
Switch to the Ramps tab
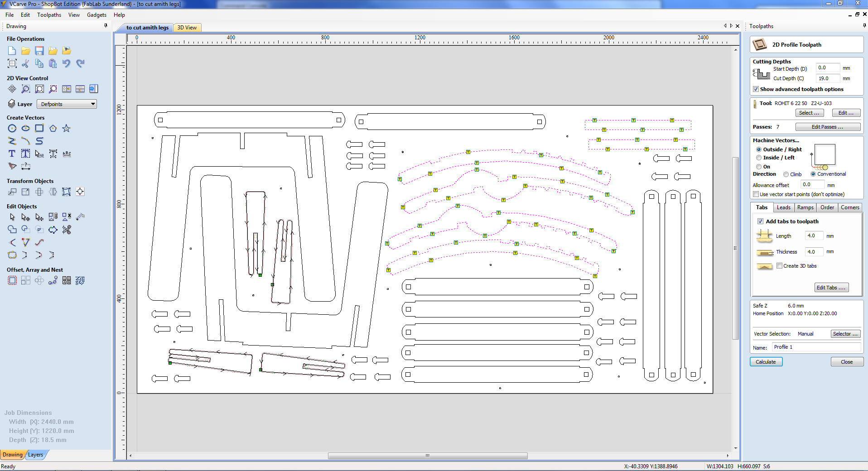[805, 207]
